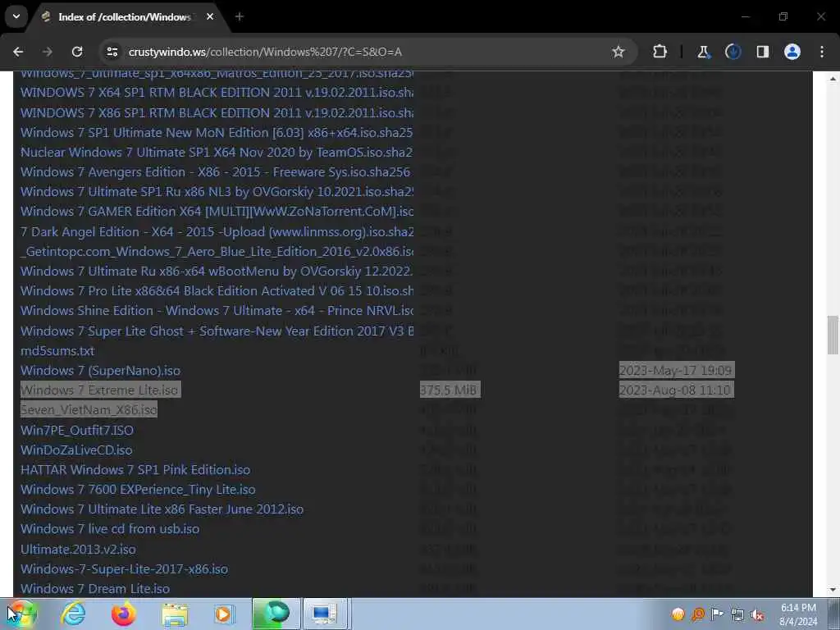Open Getintopc Windows 7 Aero Blue Lite link

pyautogui.click(x=217, y=251)
